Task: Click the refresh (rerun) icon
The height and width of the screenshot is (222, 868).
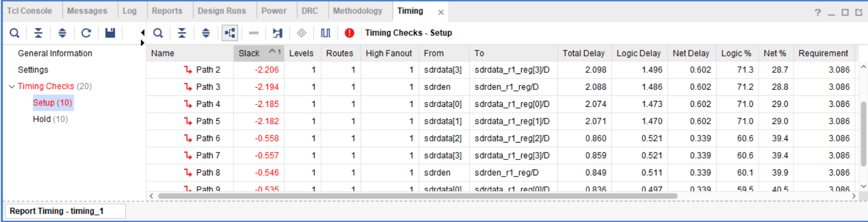Action: (86, 33)
